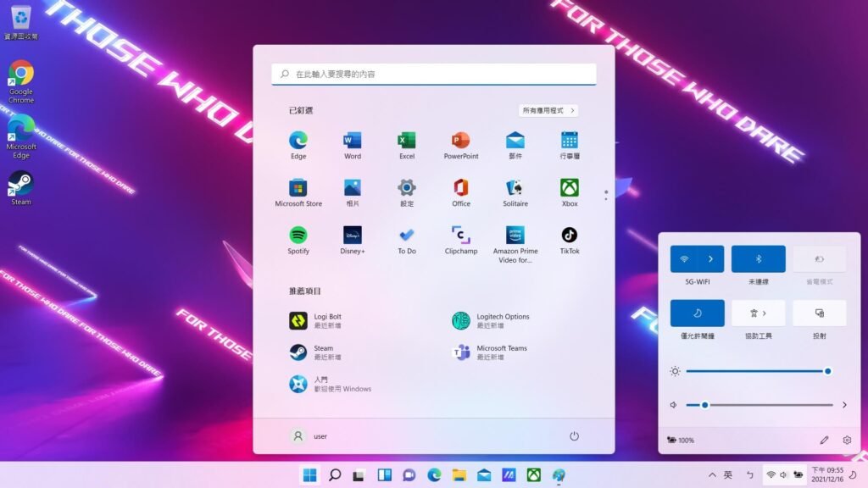The image size is (868, 488).
Task: Select Recycle Bin on desktop
Action: (x=20, y=22)
